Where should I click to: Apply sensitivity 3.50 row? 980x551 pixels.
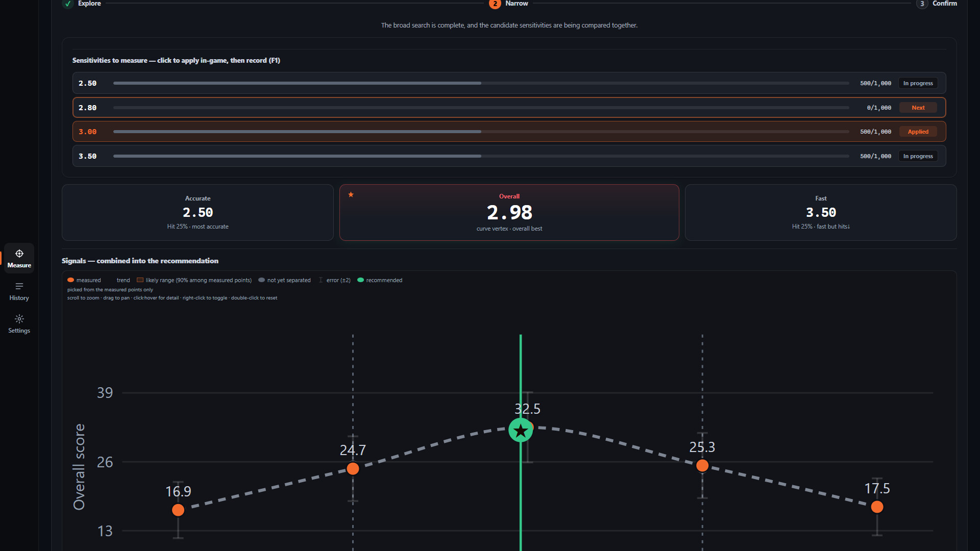(x=509, y=156)
